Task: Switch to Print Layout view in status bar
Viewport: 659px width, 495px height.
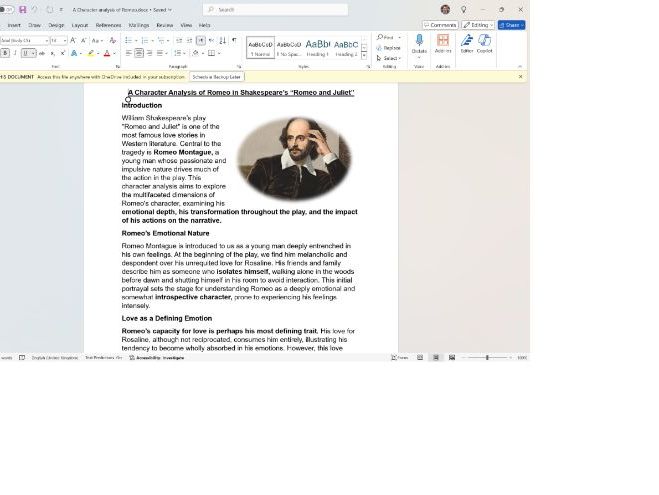Action: (x=436, y=358)
